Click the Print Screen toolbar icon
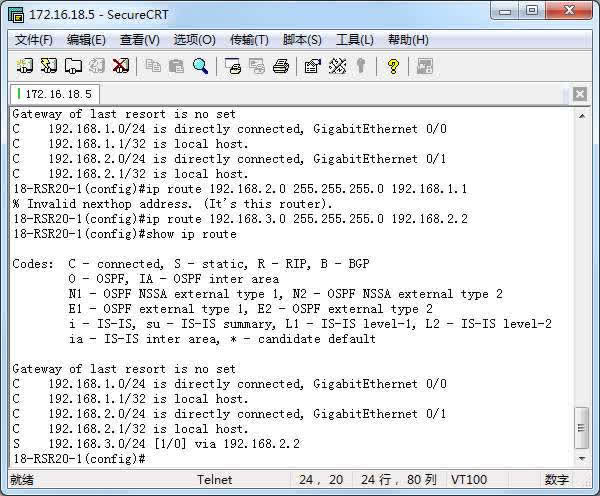This screenshot has width=600, height=496. [x=233, y=66]
